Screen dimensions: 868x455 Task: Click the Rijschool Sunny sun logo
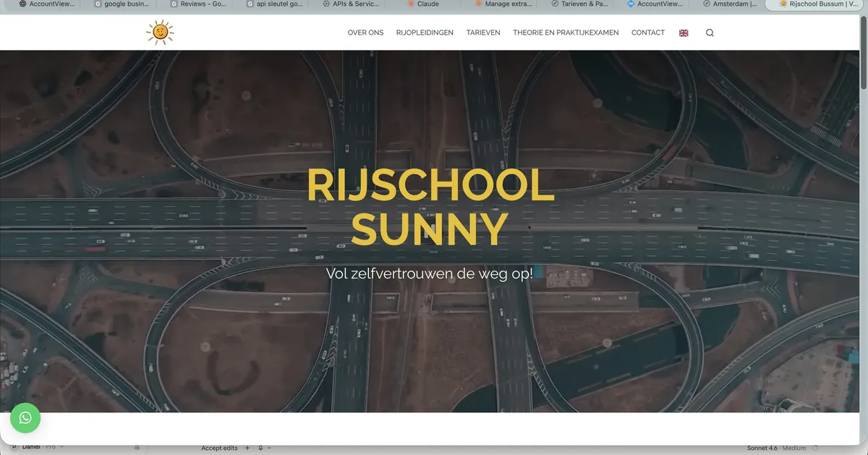click(x=160, y=33)
